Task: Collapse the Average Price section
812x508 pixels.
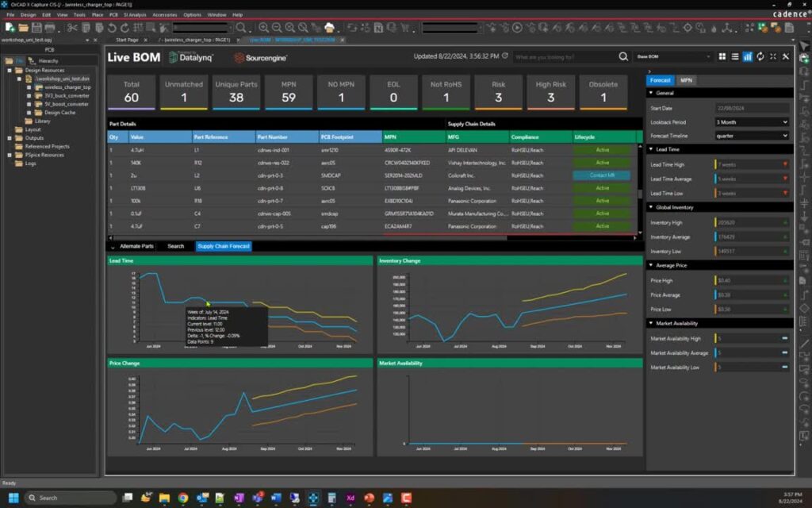Action: tap(651, 265)
